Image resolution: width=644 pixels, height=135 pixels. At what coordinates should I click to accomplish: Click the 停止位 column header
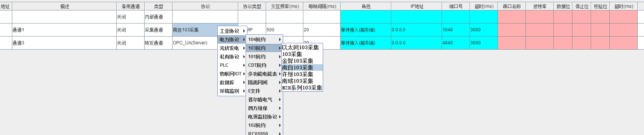pos(582,6)
